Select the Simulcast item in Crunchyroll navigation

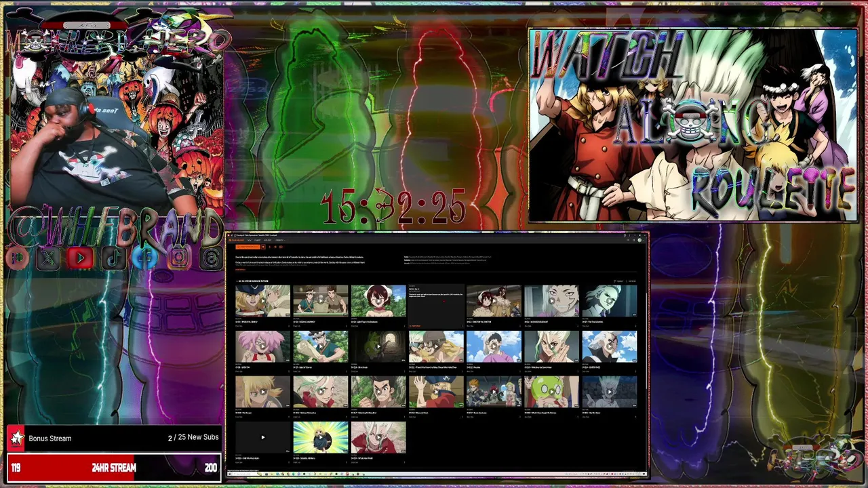point(267,240)
